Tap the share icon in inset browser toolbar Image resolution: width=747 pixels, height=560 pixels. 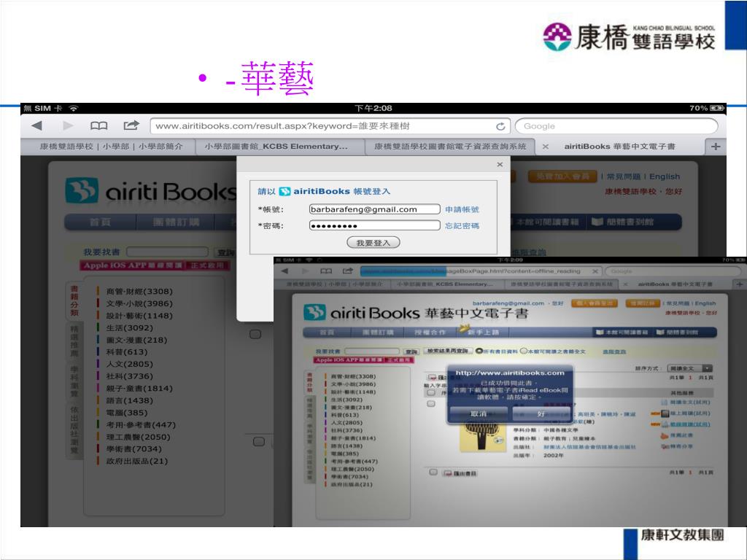coord(348,271)
